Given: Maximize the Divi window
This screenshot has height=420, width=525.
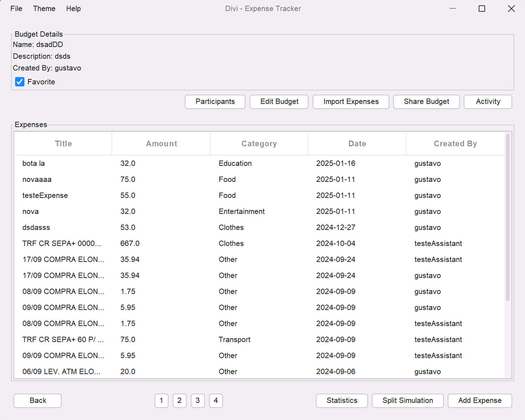Looking at the screenshot, I should (482, 9).
